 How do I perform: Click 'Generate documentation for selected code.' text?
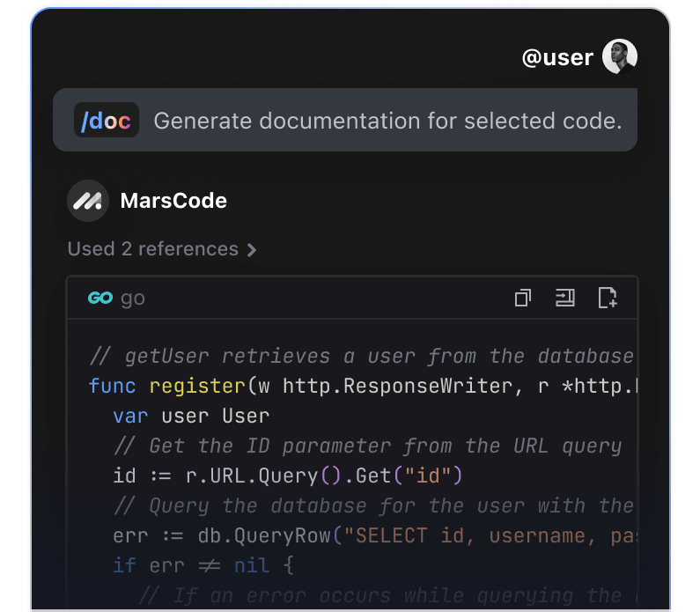pyautogui.click(x=387, y=121)
